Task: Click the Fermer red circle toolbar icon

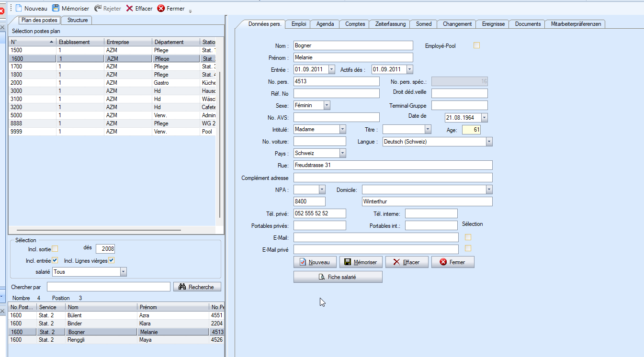Action: (161, 8)
